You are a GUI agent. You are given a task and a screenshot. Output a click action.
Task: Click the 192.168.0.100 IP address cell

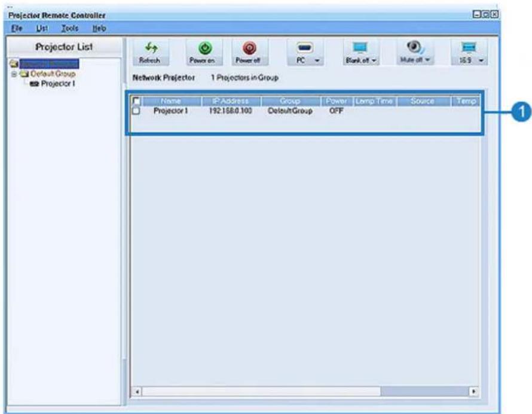[230, 111]
